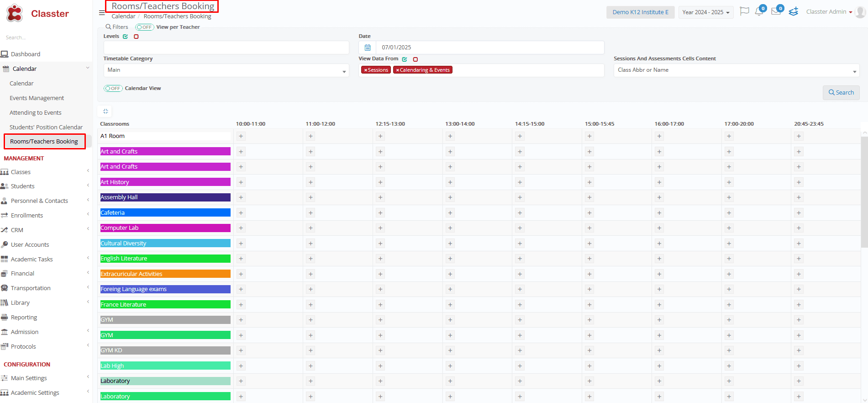This screenshot has height=403, width=868.
Task: Open the Classter Admin user dropdown
Action: point(829,12)
